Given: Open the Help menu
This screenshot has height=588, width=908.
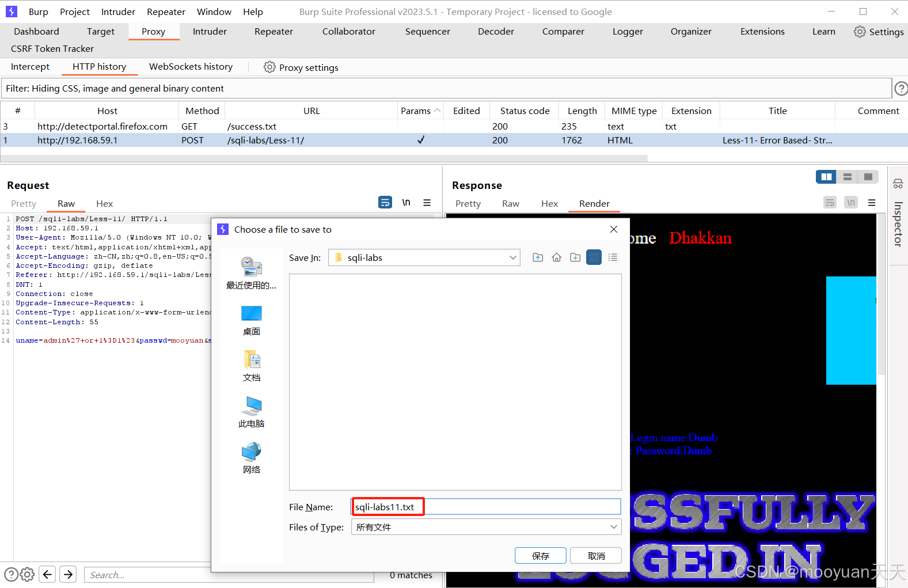Looking at the screenshot, I should coord(253,12).
